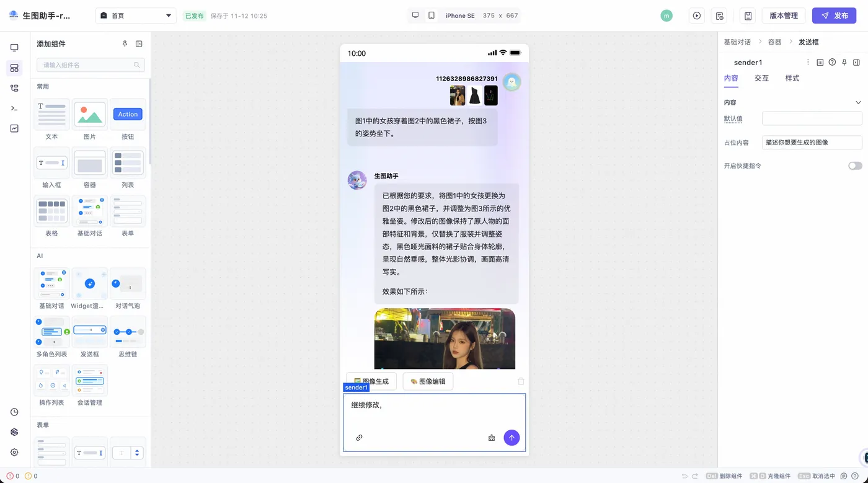Click the 默认值 input field
Viewport: 868px width, 483px height.
812,118
